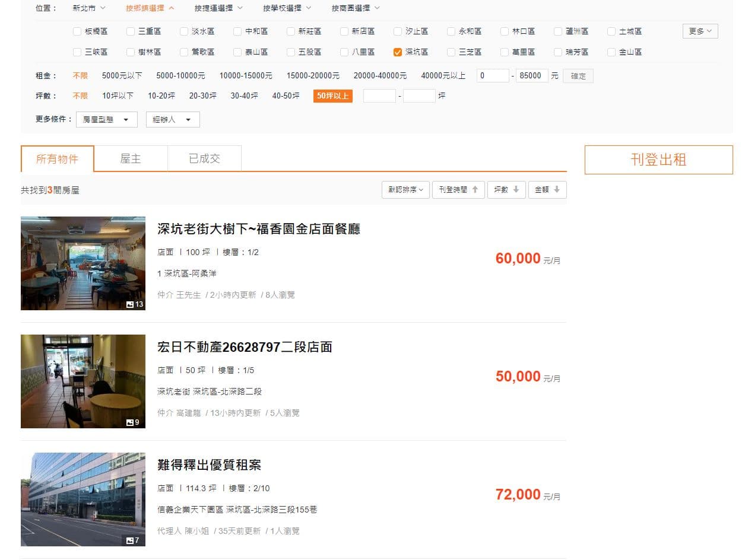Focus the maximum rent field showing 85000
Viewport: 745px width, 560px height.
(532, 76)
